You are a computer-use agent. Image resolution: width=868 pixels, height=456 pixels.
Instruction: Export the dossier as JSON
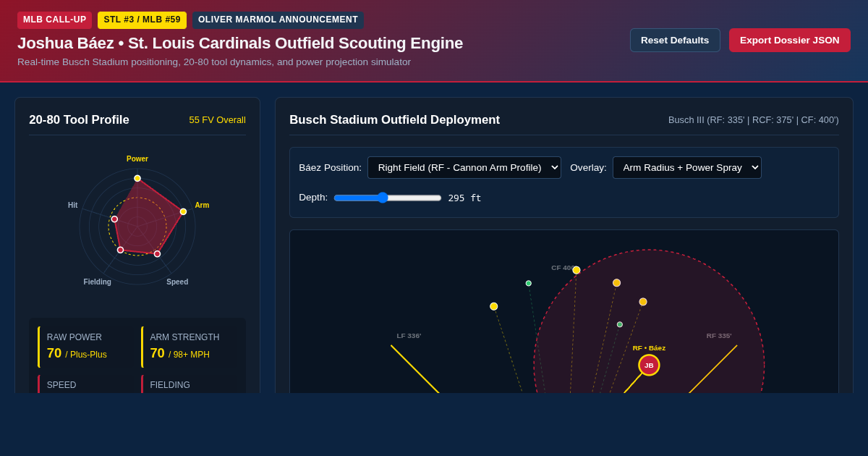coord(790,40)
